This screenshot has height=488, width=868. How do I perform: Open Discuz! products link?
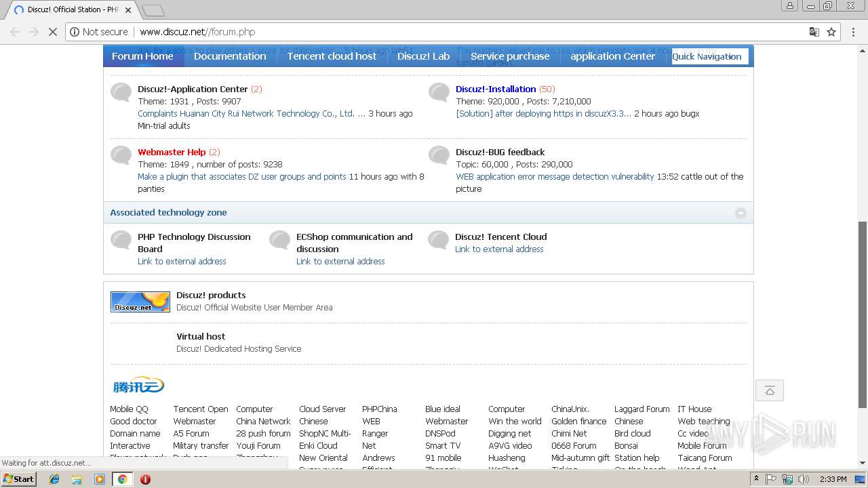coord(211,295)
